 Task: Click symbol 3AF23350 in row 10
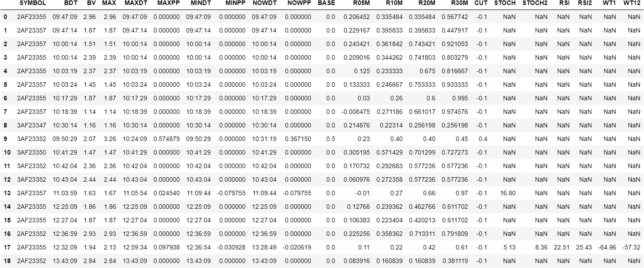pos(32,153)
